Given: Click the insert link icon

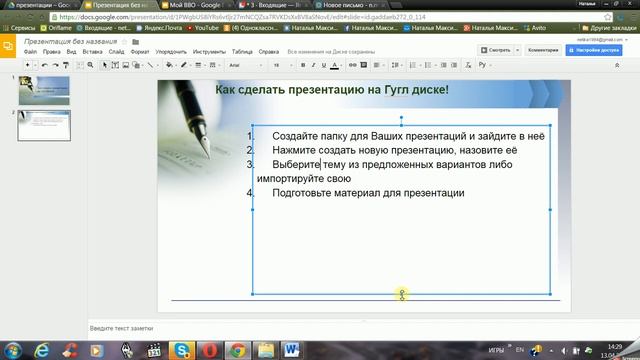Looking at the screenshot, I should 353,65.
